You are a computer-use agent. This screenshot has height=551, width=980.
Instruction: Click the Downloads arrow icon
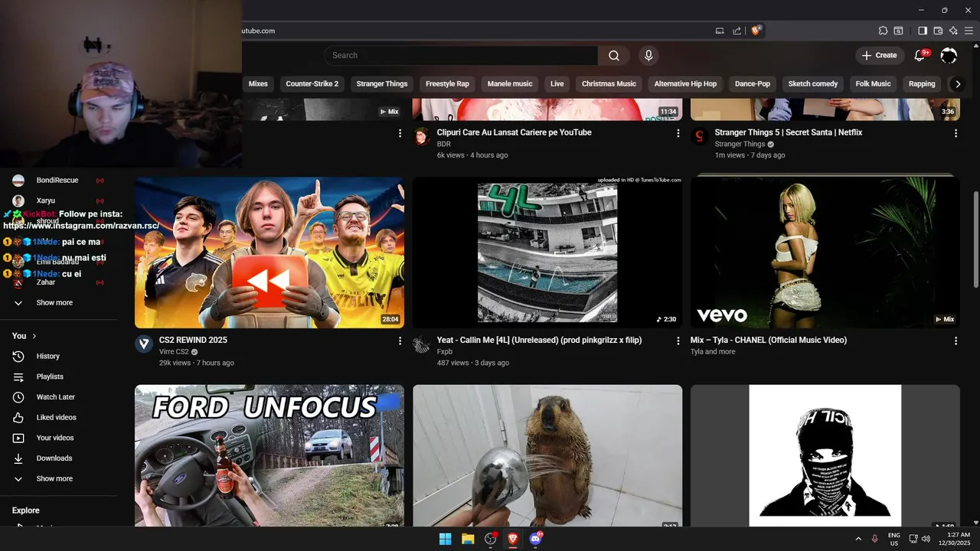click(x=18, y=458)
